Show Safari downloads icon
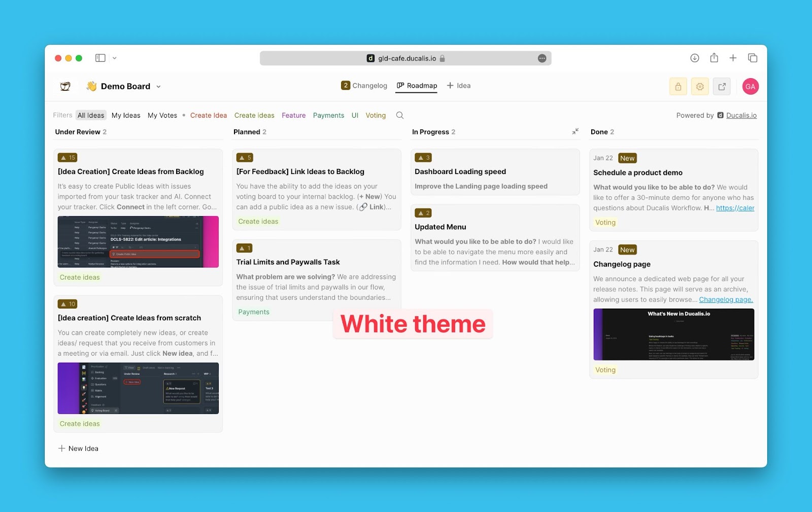812x512 pixels. point(695,58)
